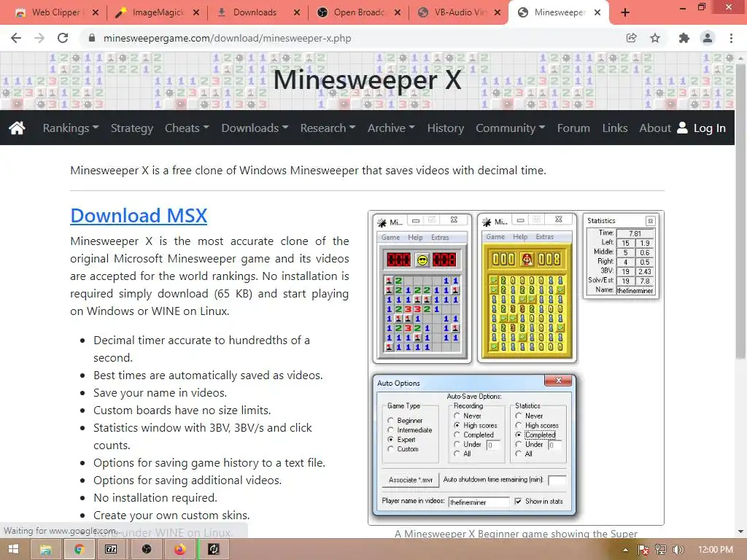Open 7-Zip from the taskbar
The width and height of the screenshot is (747, 560).
point(111,550)
